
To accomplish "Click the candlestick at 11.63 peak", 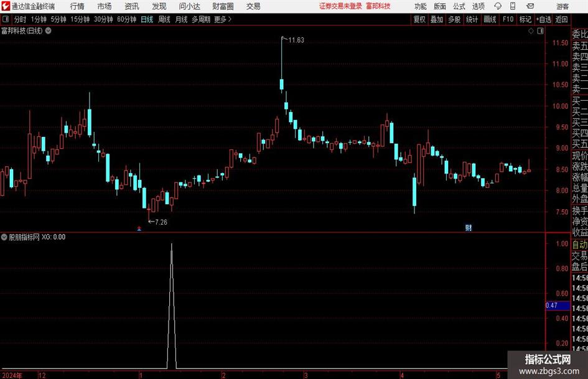I will (282, 65).
